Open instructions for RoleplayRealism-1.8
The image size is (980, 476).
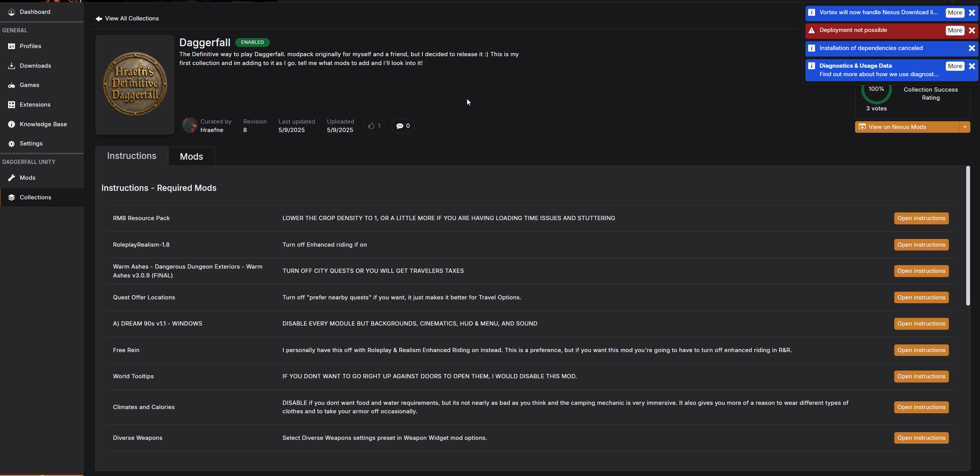[921, 245]
